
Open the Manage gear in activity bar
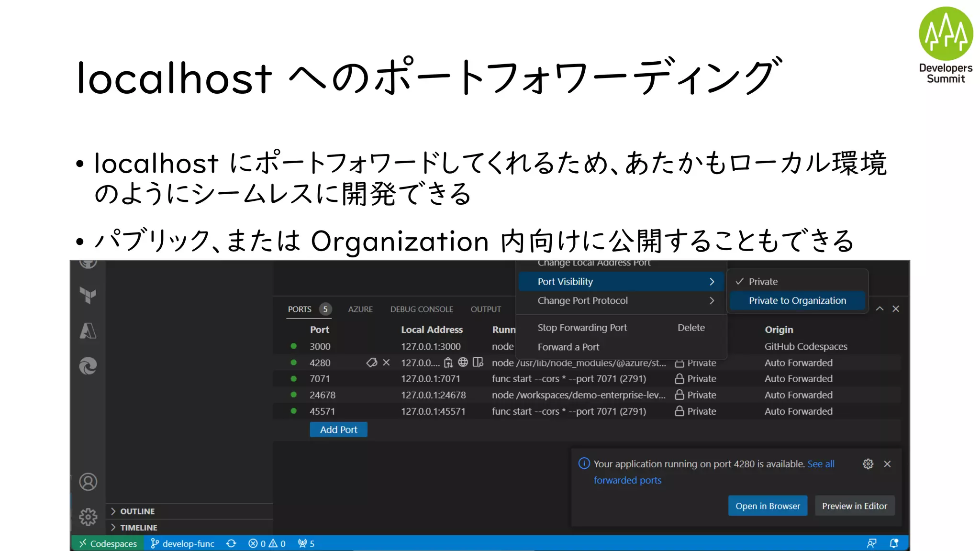pos(88,517)
